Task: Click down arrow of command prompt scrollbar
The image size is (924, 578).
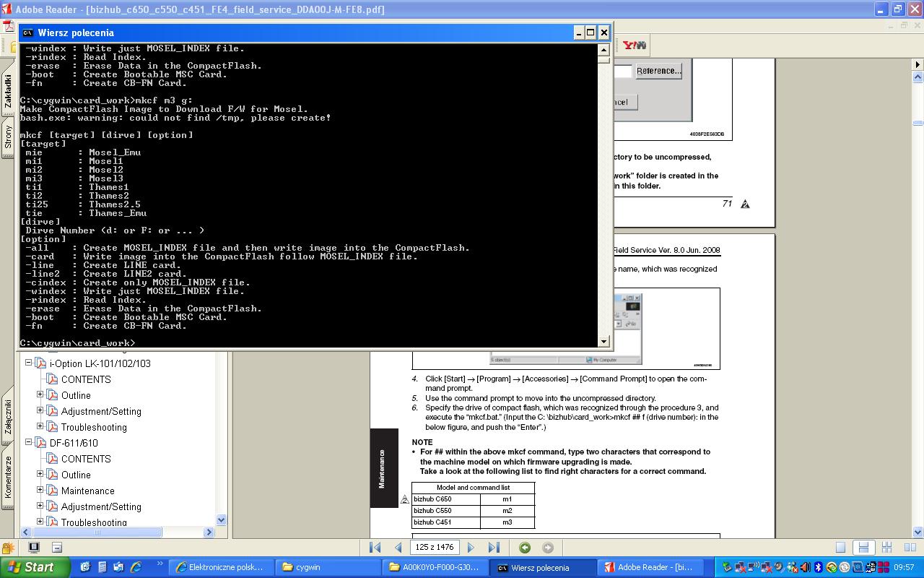Action: (603, 341)
